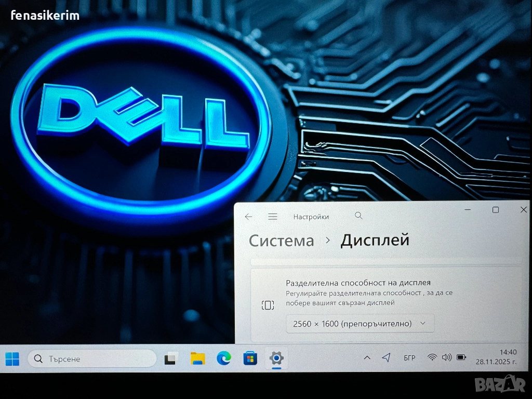Viewport: 532px width, 399px height.
Task: Launch File Explorer from the taskbar
Action: point(197,358)
